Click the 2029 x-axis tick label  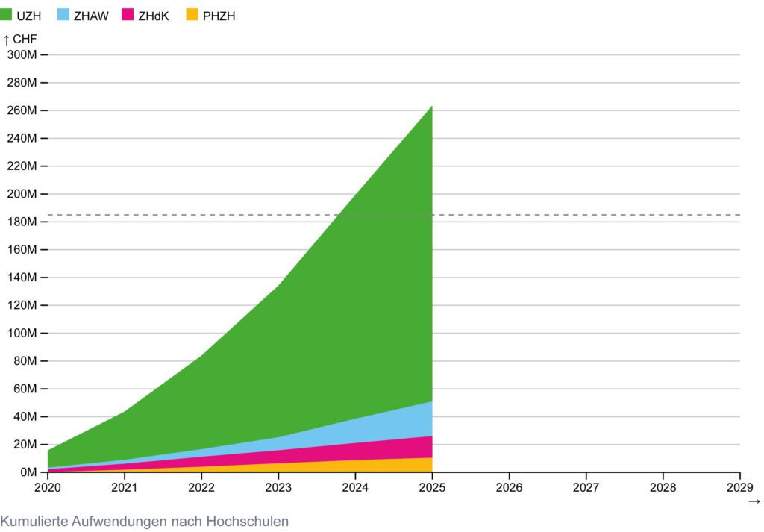click(x=739, y=487)
